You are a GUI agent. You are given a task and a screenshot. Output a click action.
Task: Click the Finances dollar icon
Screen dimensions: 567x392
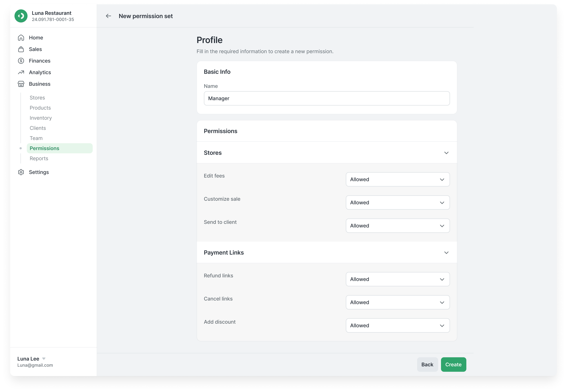(21, 61)
